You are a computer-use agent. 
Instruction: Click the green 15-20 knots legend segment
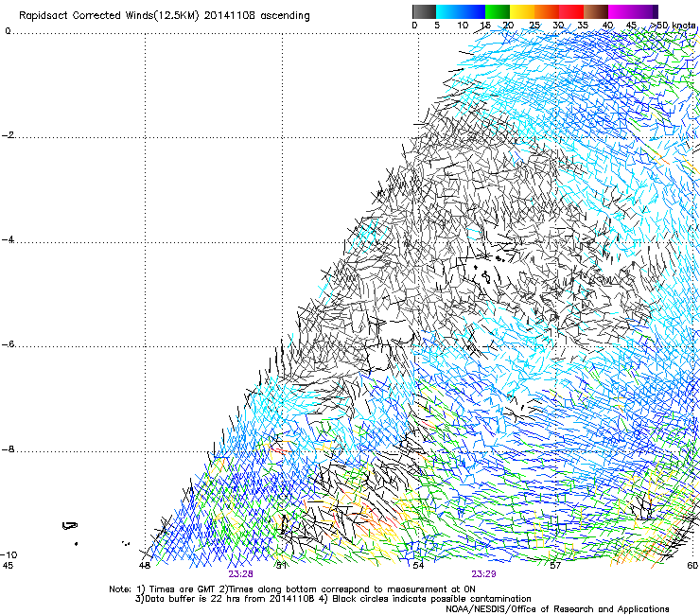[x=498, y=11]
